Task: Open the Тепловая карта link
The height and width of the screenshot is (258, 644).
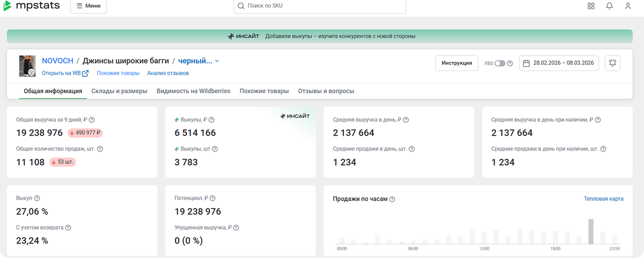Action: [604, 199]
